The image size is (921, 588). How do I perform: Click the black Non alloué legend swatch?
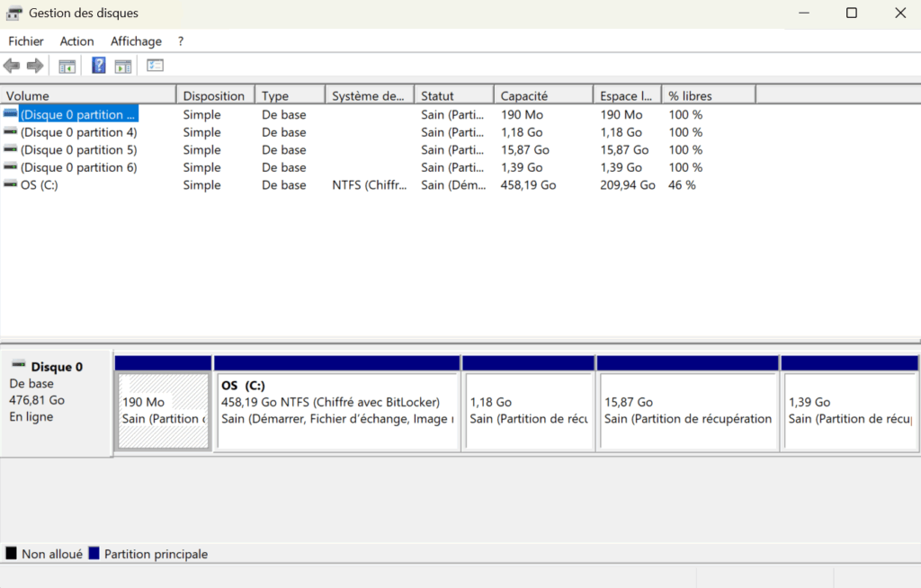tap(11, 553)
